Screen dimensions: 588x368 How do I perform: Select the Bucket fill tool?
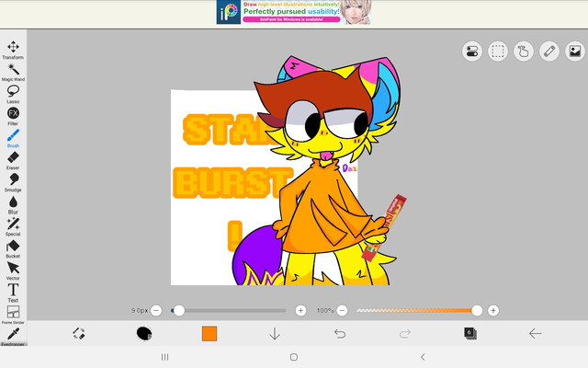click(13, 249)
